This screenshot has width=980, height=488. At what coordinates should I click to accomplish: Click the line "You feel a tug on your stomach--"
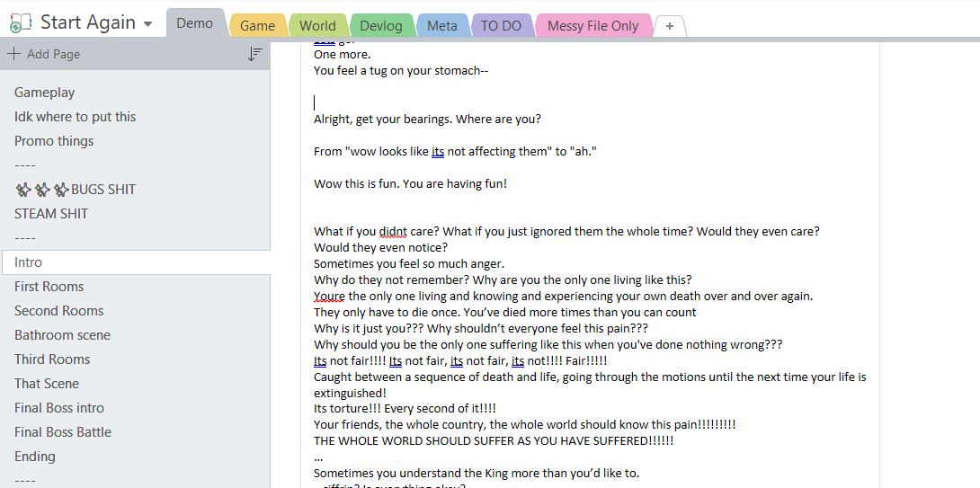[401, 71]
